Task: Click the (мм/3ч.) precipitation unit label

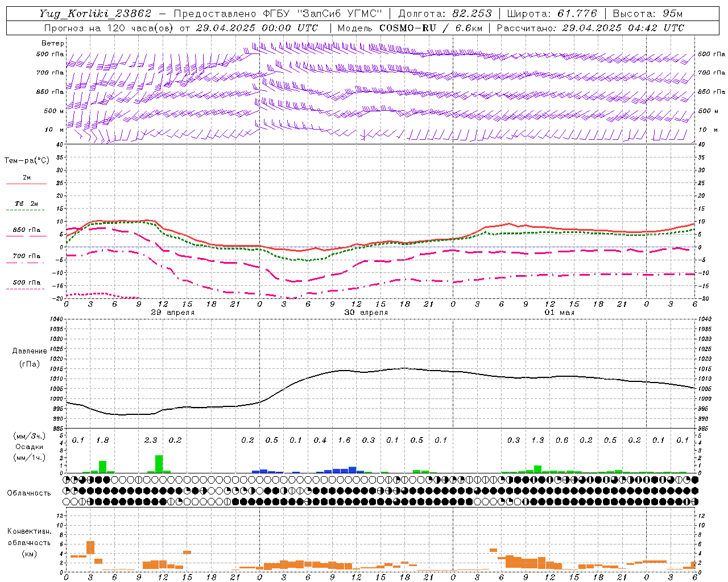Action: [29, 436]
